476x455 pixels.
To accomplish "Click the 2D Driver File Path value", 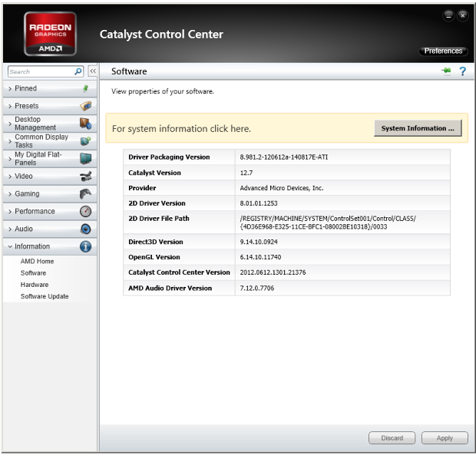I will [328, 223].
